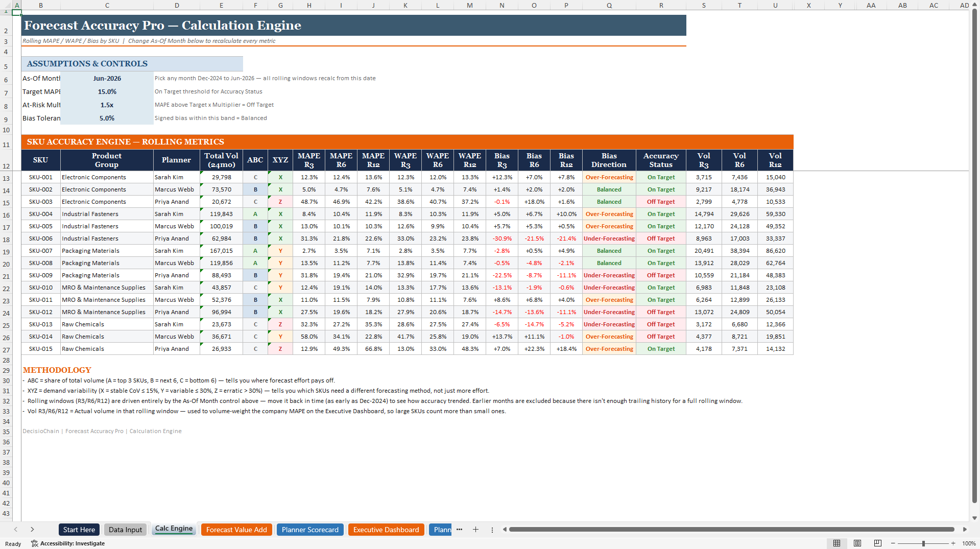Click the zoom out minus icon

coord(893,543)
